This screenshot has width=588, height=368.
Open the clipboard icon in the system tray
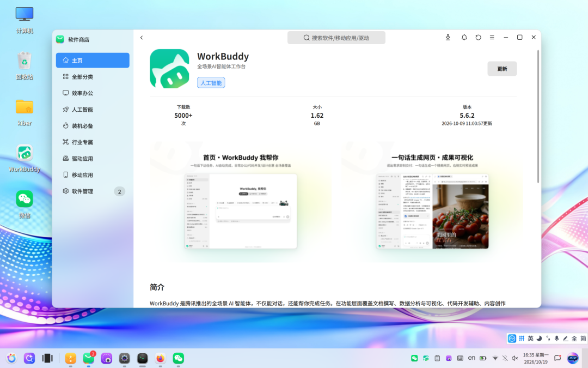point(437,358)
